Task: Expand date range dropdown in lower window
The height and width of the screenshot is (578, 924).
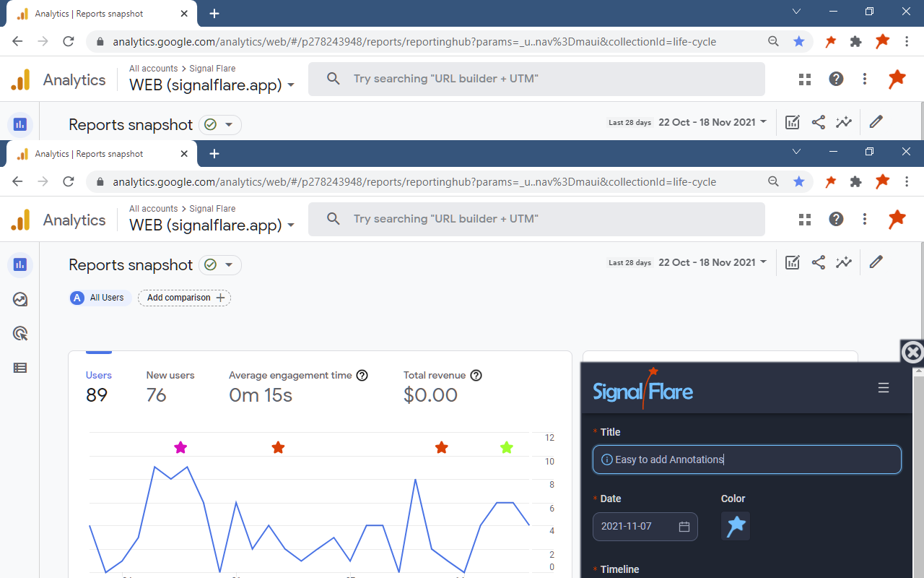Action: [x=712, y=262]
